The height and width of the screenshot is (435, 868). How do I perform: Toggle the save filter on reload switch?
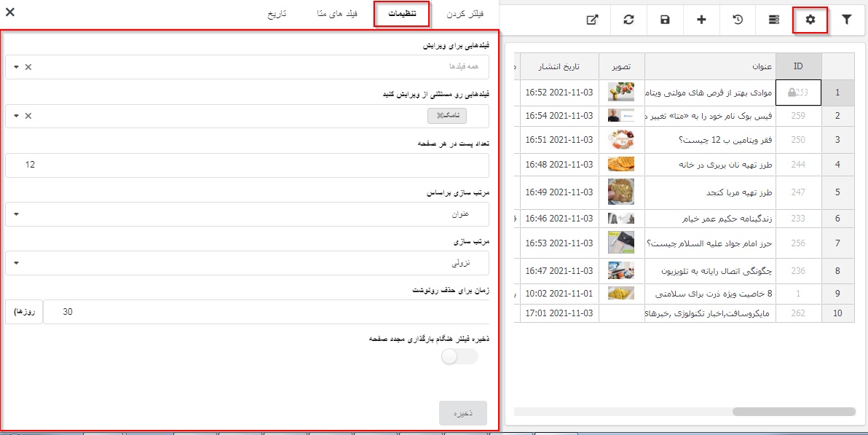click(459, 356)
